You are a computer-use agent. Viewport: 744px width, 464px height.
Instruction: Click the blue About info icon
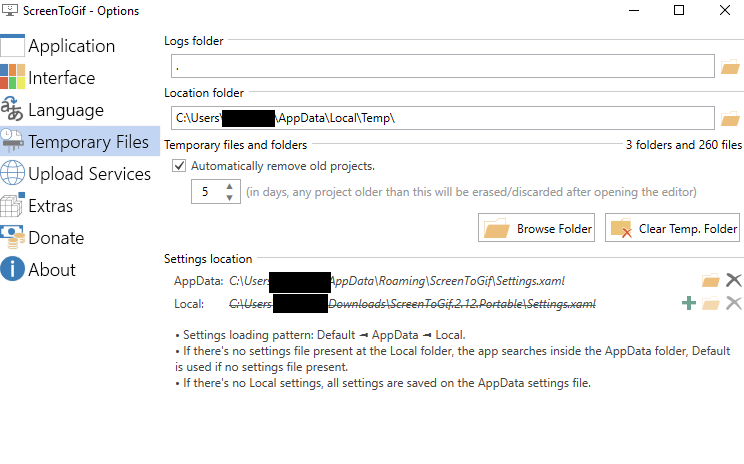[12, 269]
